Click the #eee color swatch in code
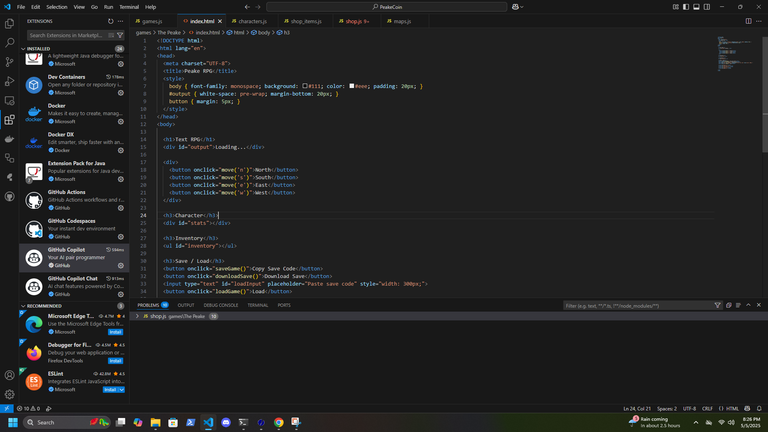The image size is (768, 432). pyautogui.click(x=352, y=86)
